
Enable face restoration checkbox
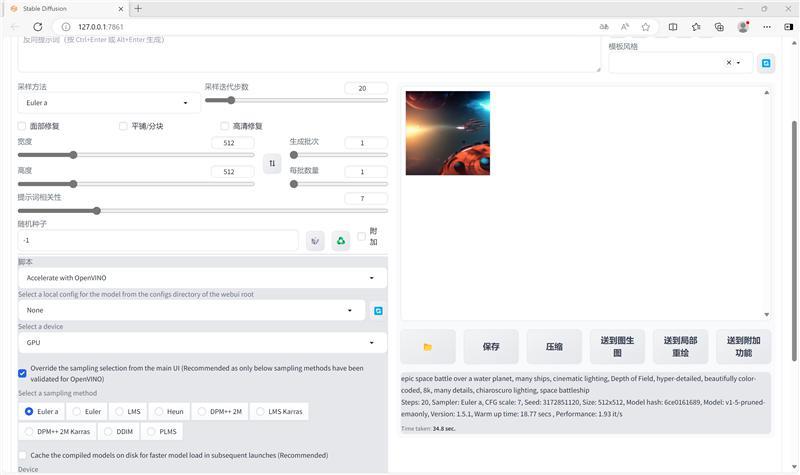[22, 126]
